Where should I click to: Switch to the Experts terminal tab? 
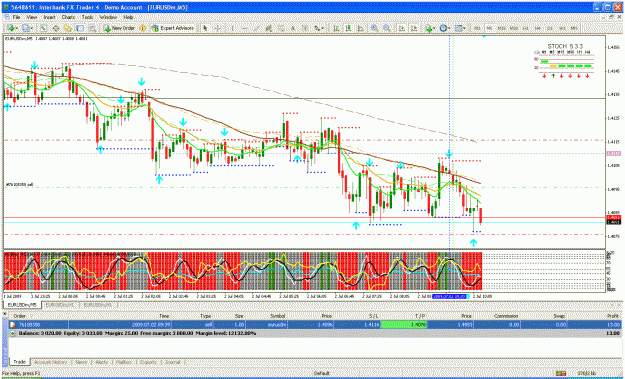pos(148,362)
